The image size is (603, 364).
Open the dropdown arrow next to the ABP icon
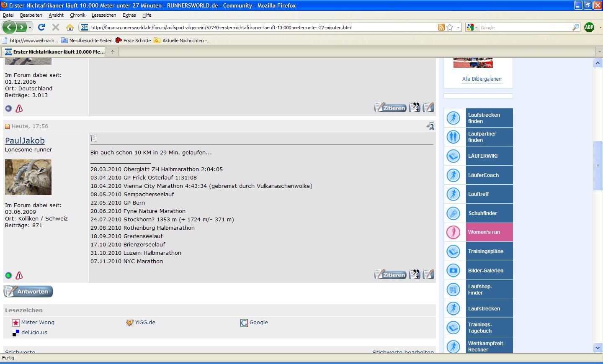600,28
